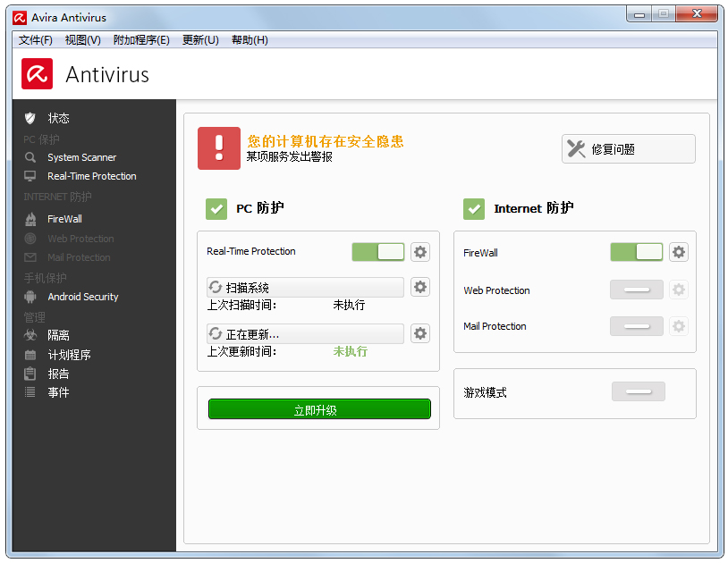Select System Scanner in the sidebar
The width and height of the screenshot is (728, 563).
80,157
